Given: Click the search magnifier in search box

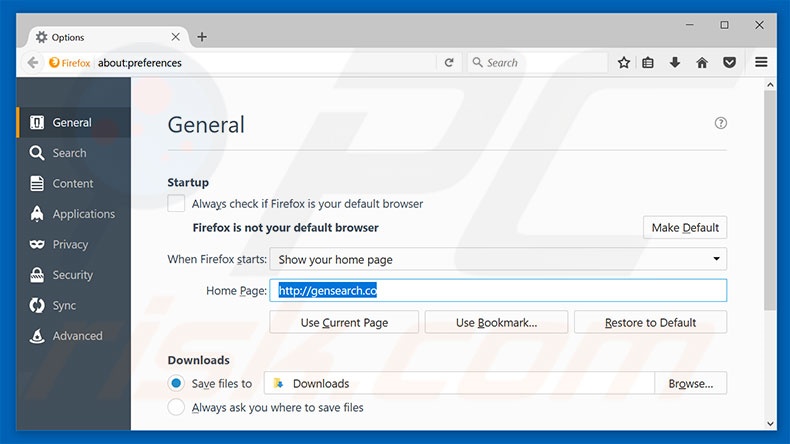Looking at the screenshot, I should tap(477, 62).
